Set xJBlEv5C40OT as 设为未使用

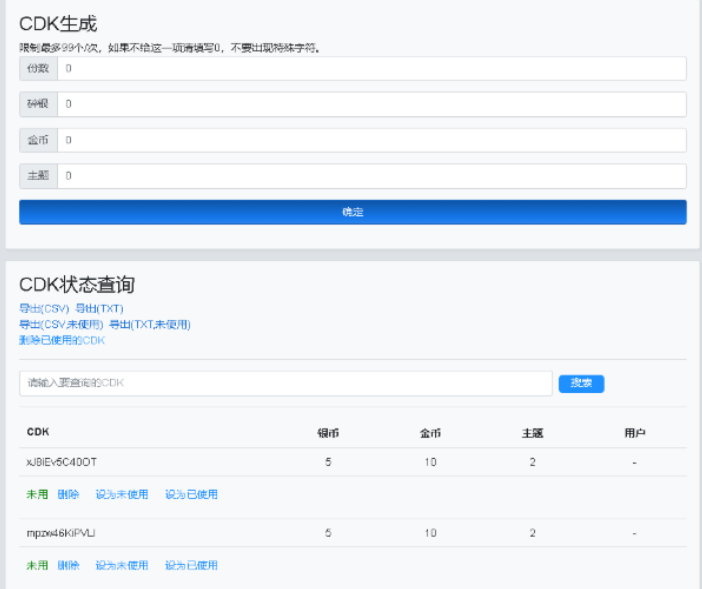pos(122,494)
